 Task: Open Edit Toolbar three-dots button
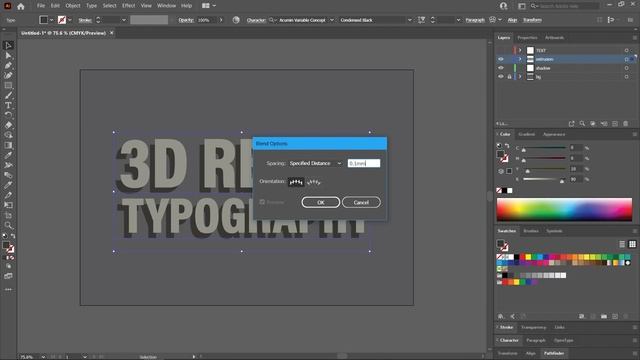pos(8,289)
